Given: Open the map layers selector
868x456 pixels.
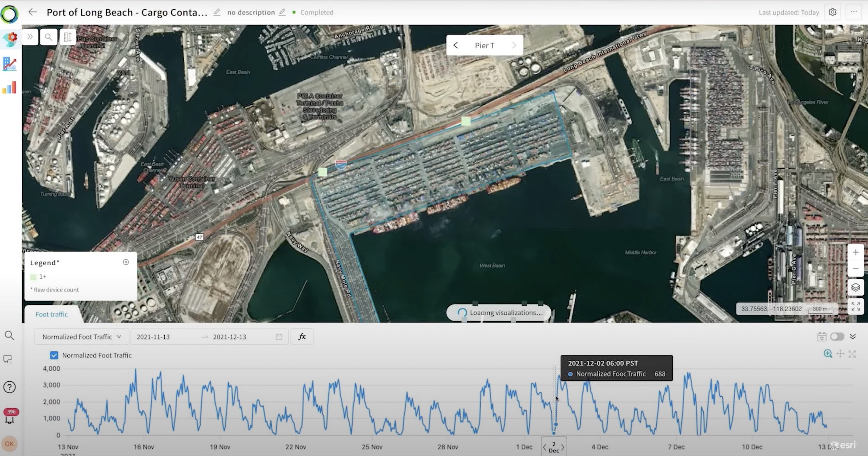Looking at the screenshot, I should point(856,287).
